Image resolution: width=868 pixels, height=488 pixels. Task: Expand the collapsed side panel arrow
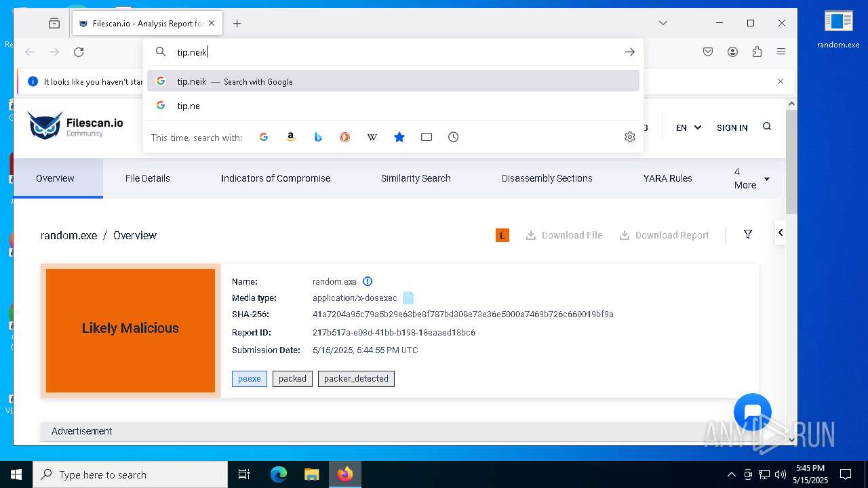781,232
